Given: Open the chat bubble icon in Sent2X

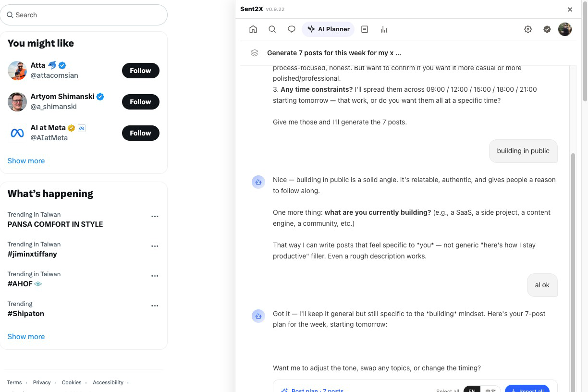Looking at the screenshot, I should click(x=292, y=29).
